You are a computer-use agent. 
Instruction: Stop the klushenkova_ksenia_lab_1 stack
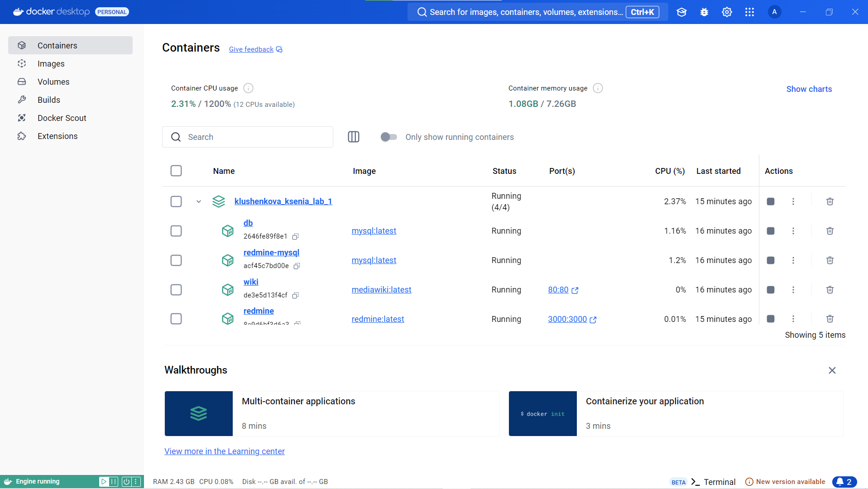click(x=770, y=201)
